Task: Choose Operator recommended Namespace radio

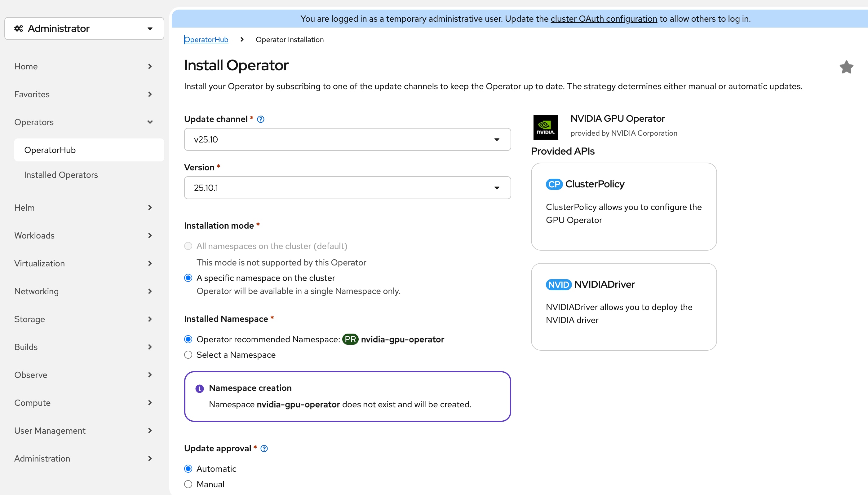Action: [x=188, y=339]
